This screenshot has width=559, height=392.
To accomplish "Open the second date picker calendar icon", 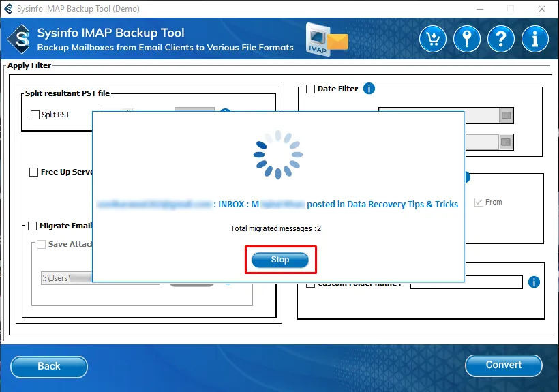I will 506,142.
